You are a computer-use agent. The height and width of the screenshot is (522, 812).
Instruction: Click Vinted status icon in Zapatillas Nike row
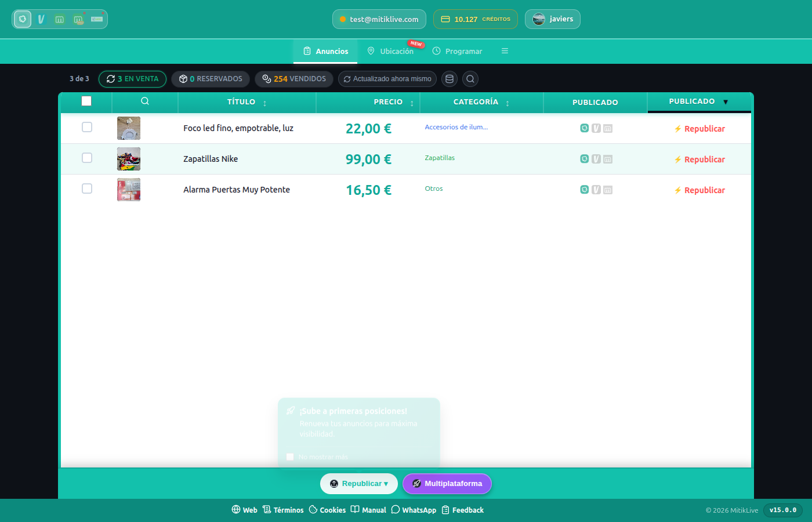pos(596,159)
